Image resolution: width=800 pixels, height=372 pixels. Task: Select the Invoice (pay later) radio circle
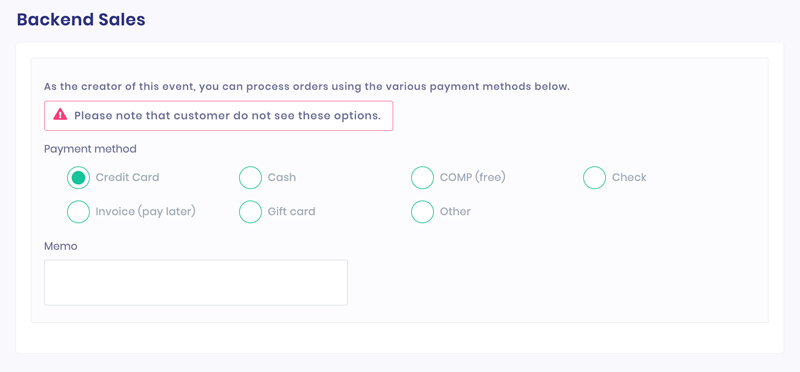78,211
